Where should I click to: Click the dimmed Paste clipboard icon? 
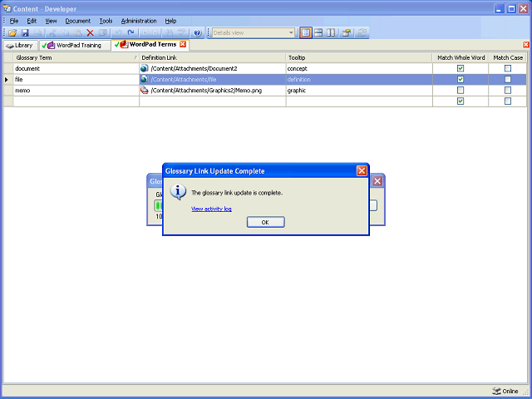(77, 33)
